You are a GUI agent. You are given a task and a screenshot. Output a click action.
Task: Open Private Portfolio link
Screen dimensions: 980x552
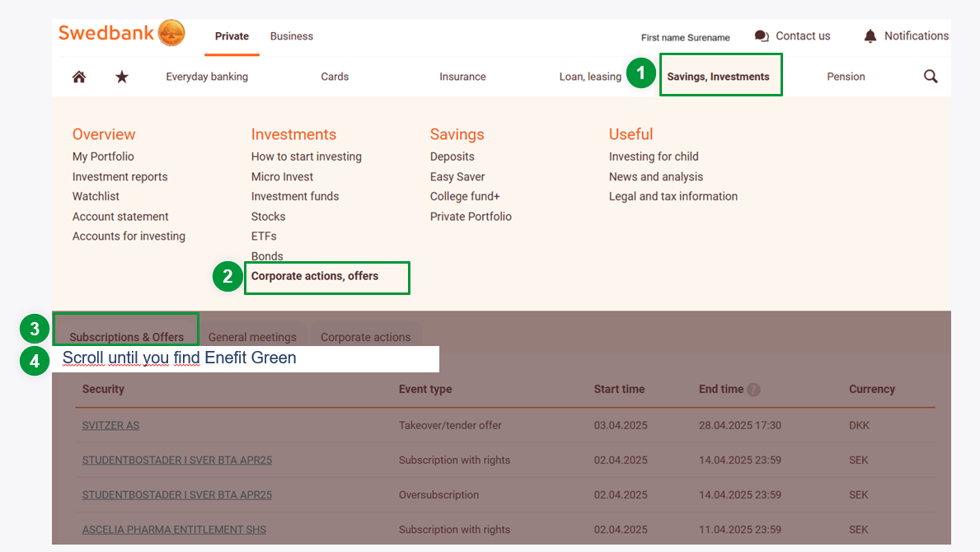click(471, 217)
